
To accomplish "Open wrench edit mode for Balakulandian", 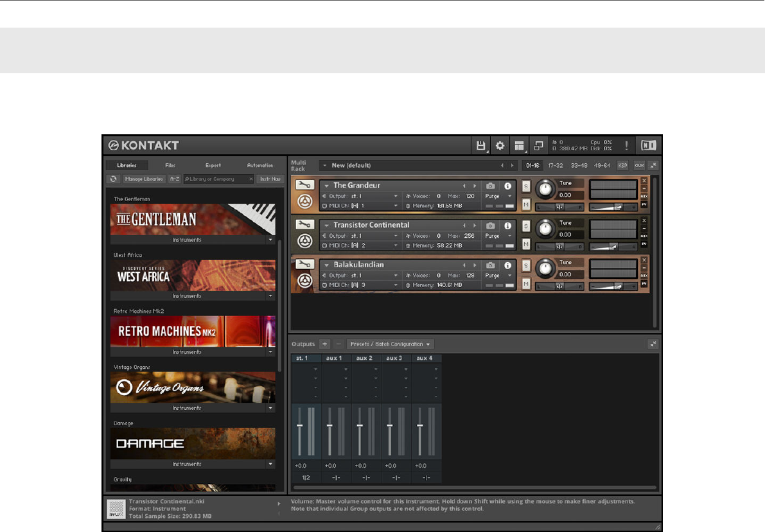I will click(304, 264).
